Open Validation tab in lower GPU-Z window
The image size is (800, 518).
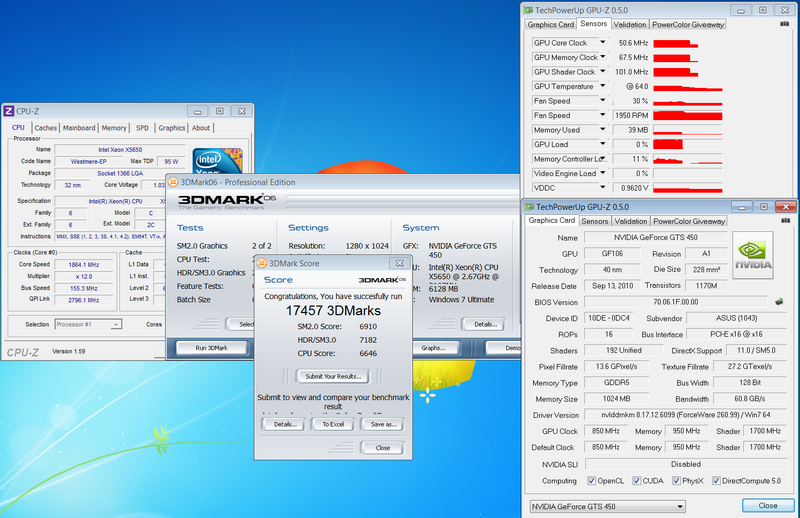[x=630, y=221]
